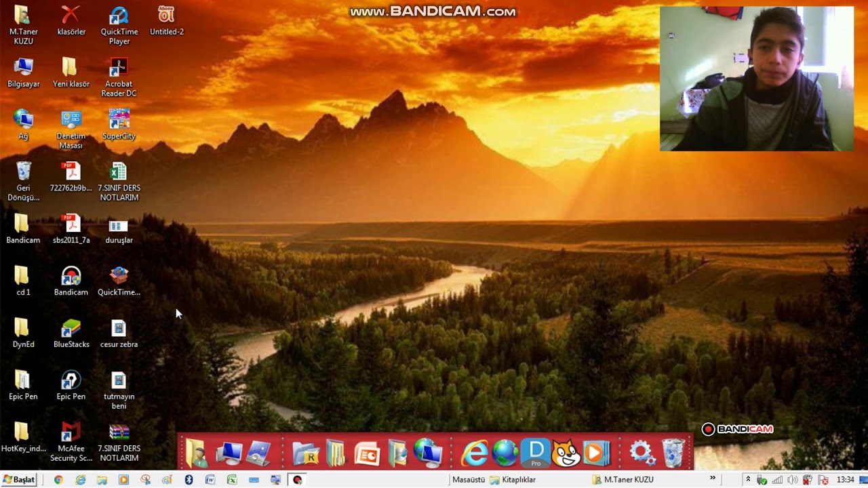868x488 pixels.
Task: Open the R-labeled folder in the dock
Action: click(306, 453)
